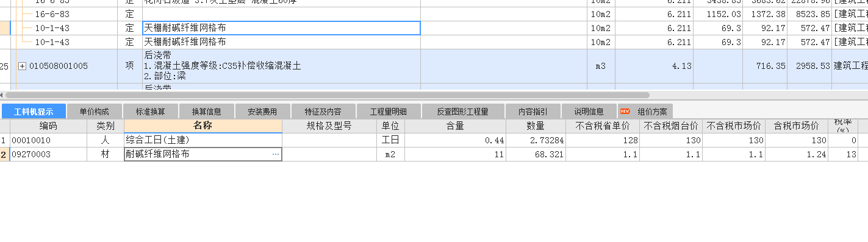The width and height of the screenshot is (868, 242).
Task: Select the 规格及型号 column header
Action: point(329,126)
